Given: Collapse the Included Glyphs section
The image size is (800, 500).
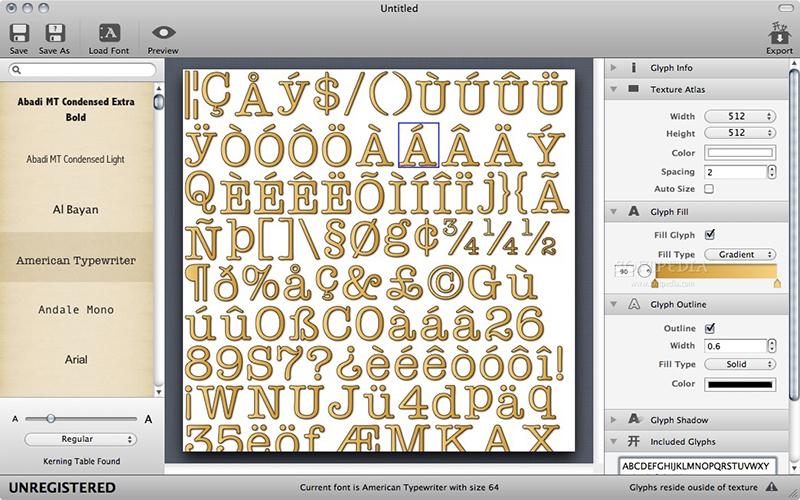Looking at the screenshot, I should coord(614,441).
